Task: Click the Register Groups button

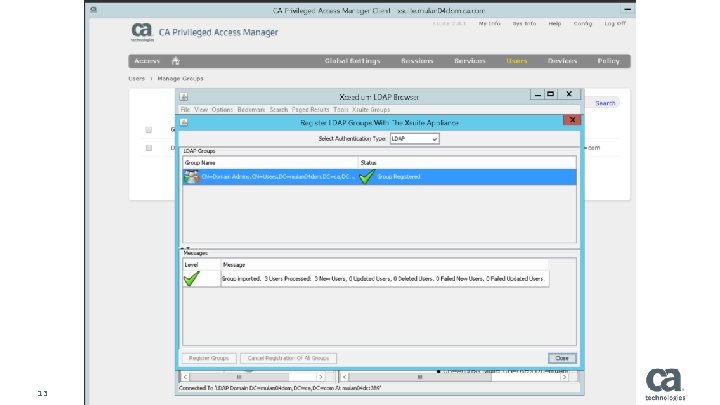Action: click(208, 358)
